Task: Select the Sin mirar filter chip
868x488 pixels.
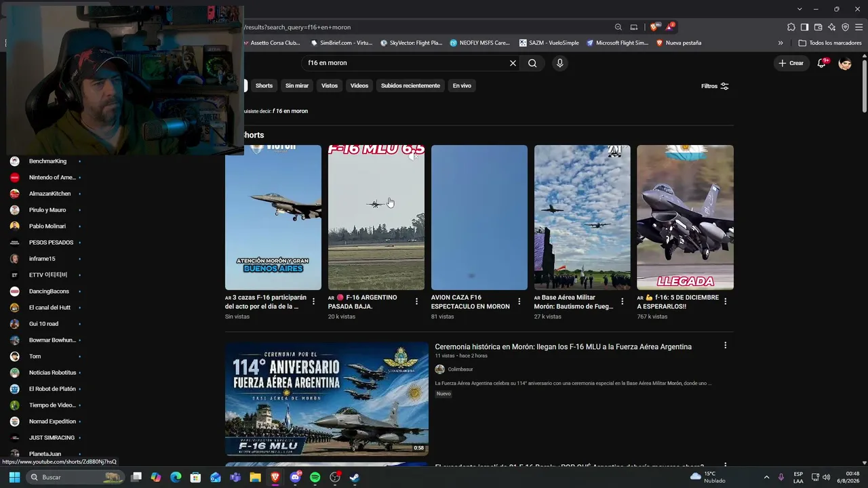Action: pyautogui.click(x=297, y=85)
